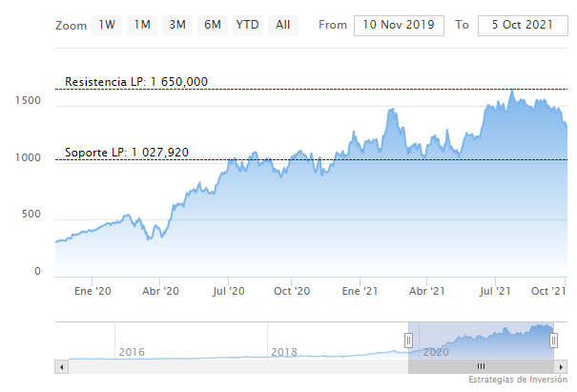Click the scrollbar right arrow
Viewport: 577px width, 392px height.
[x=561, y=365]
